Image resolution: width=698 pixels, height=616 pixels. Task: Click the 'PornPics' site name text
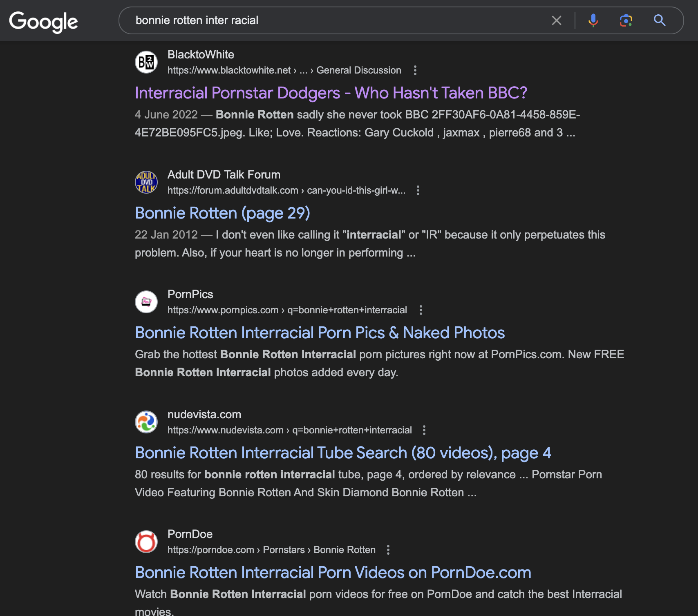coord(190,294)
